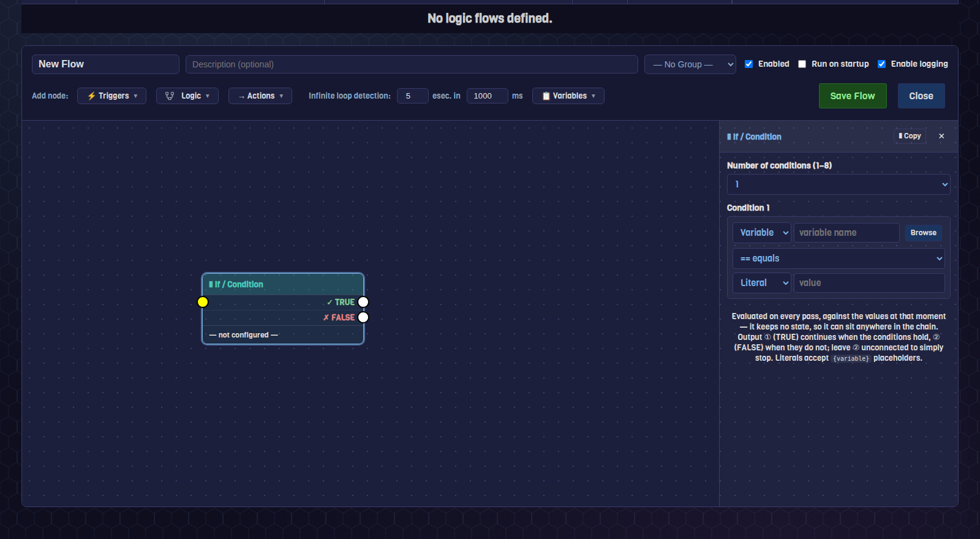This screenshot has height=539, width=980.
Task: Open the Literal type dropdown
Action: 762,283
